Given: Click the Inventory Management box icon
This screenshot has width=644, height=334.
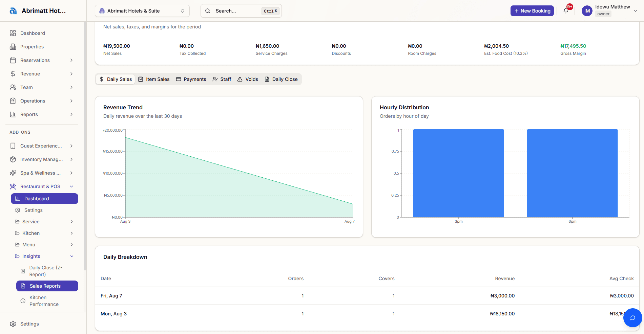Looking at the screenshot, I should point(13,159).
